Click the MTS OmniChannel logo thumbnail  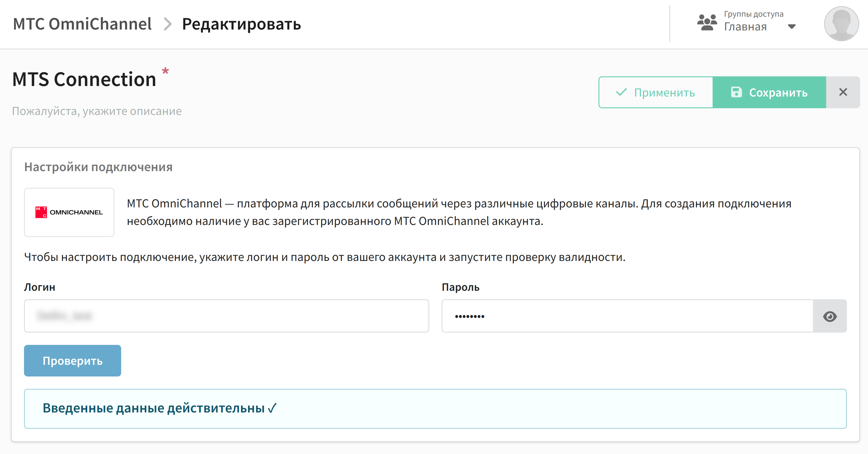69,212
